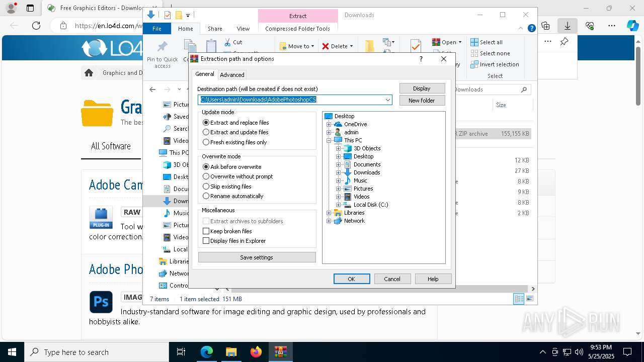Open Windows Start menu
644x362 pixels.
[x=12, y=352]
